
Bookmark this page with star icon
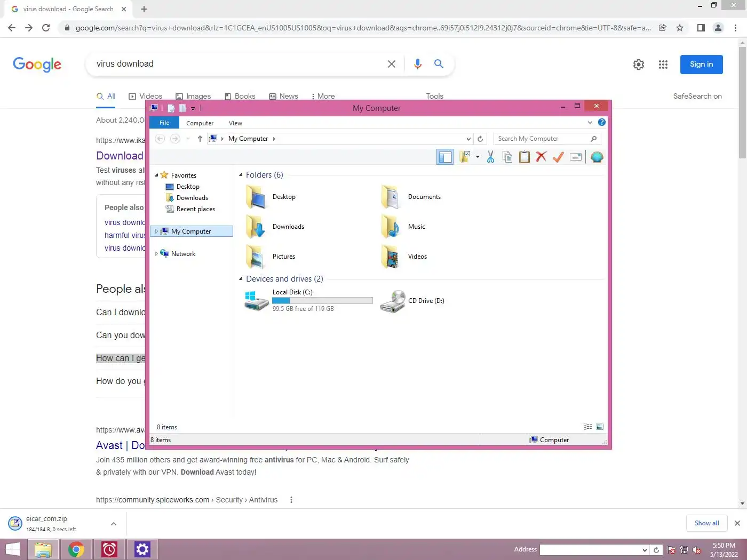coord(680,28)
